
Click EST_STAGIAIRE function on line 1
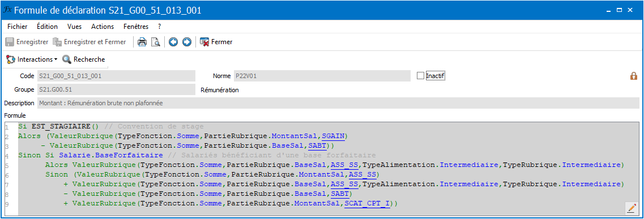(61, 126)
